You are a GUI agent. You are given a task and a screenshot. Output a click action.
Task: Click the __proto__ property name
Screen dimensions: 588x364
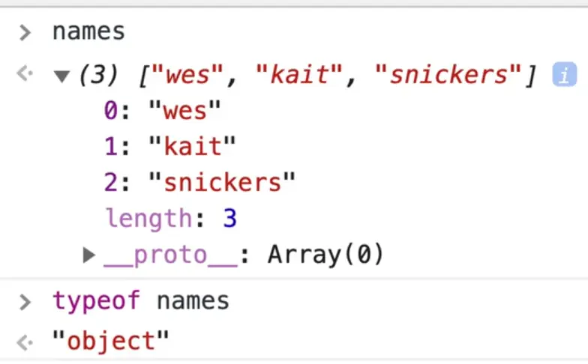pos(170,255)
